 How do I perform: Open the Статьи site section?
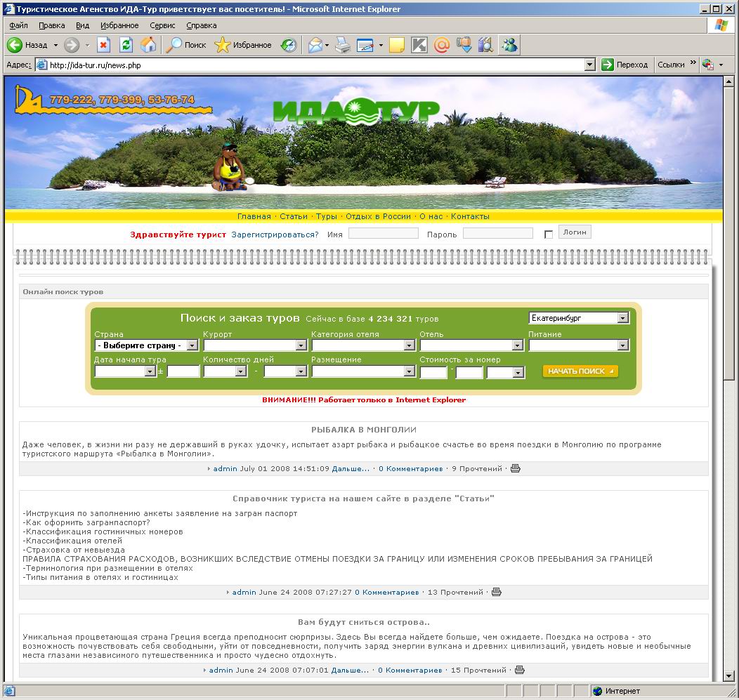tap(293, 216)
